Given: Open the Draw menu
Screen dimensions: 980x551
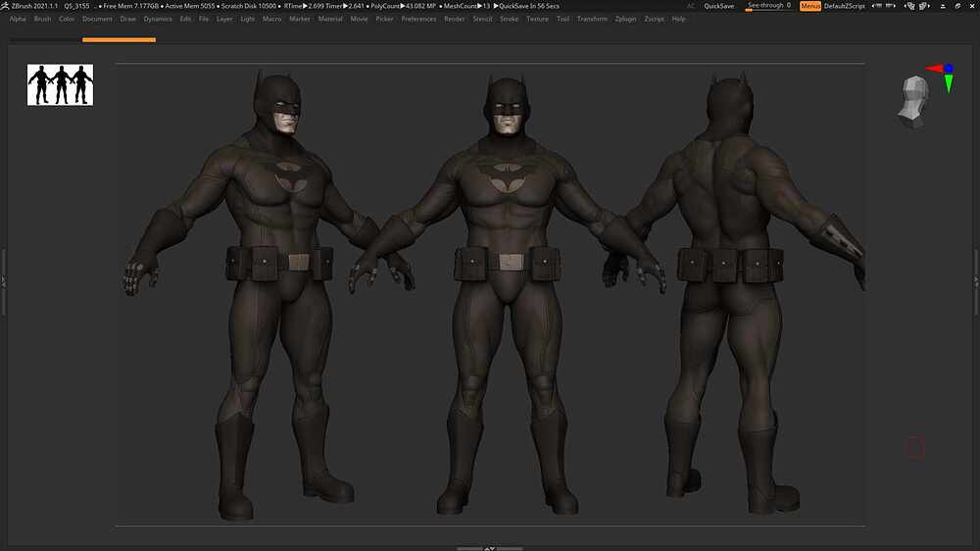Looking at the screenshot, I should [127, 19].
